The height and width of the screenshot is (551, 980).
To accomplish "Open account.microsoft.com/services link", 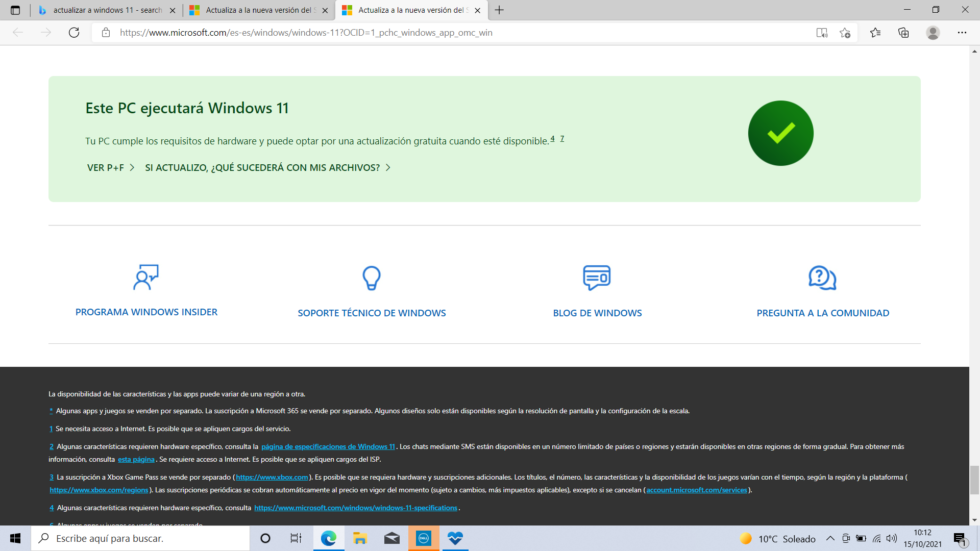I will 697,490.
